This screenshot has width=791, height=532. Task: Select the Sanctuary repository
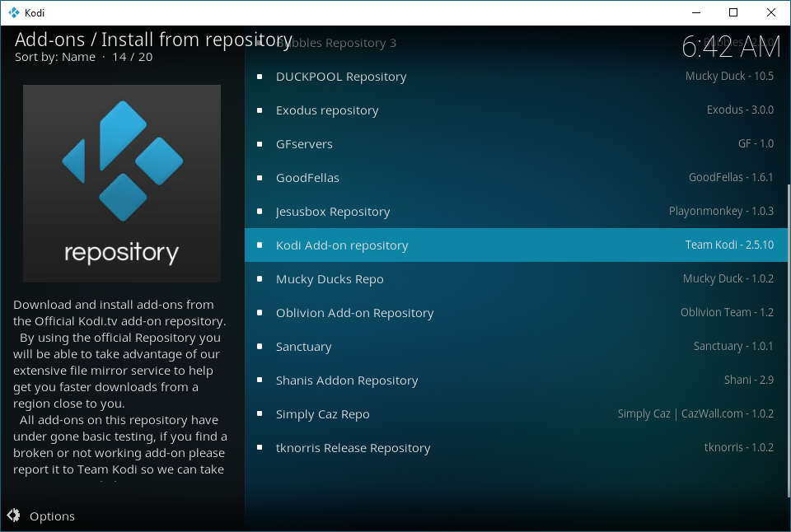pyautogui.click(x=517, y=347)
